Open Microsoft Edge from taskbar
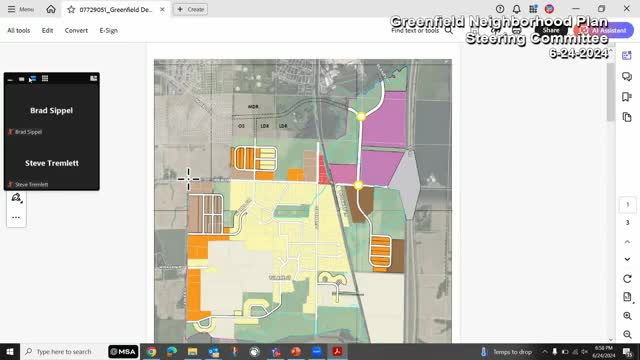640x360 pixels. [x=172, y=351]
